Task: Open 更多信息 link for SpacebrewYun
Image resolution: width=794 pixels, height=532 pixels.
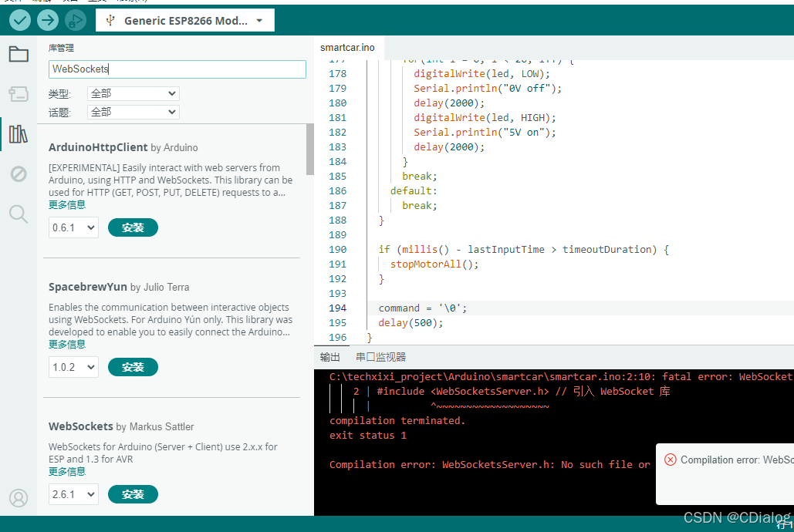Action: pos(67,345)
